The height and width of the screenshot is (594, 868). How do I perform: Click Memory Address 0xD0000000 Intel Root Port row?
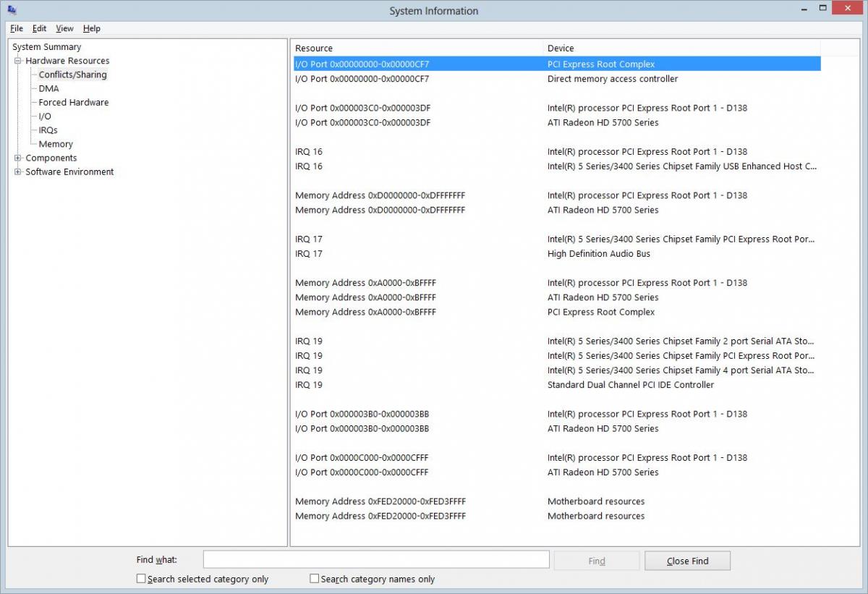(556, 195)
